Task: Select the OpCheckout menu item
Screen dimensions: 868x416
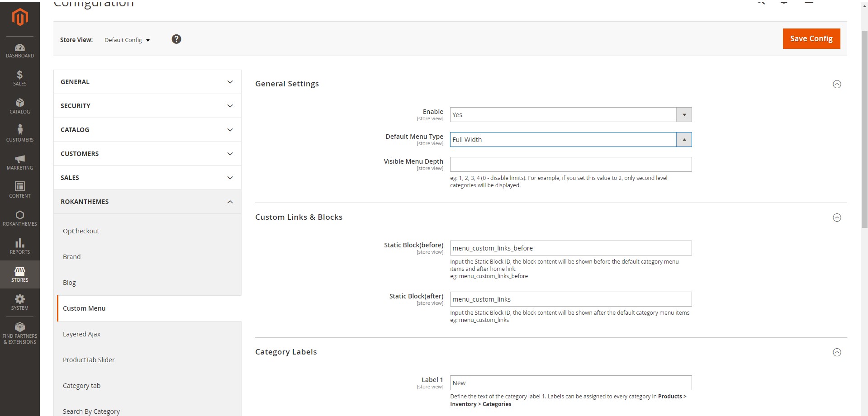Action: tap(81, 231)
